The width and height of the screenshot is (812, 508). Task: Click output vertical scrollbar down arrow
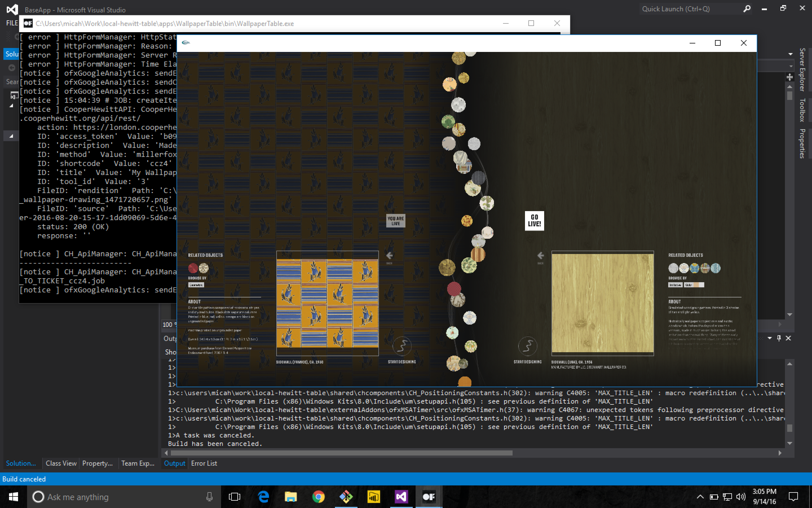point(790,443)
